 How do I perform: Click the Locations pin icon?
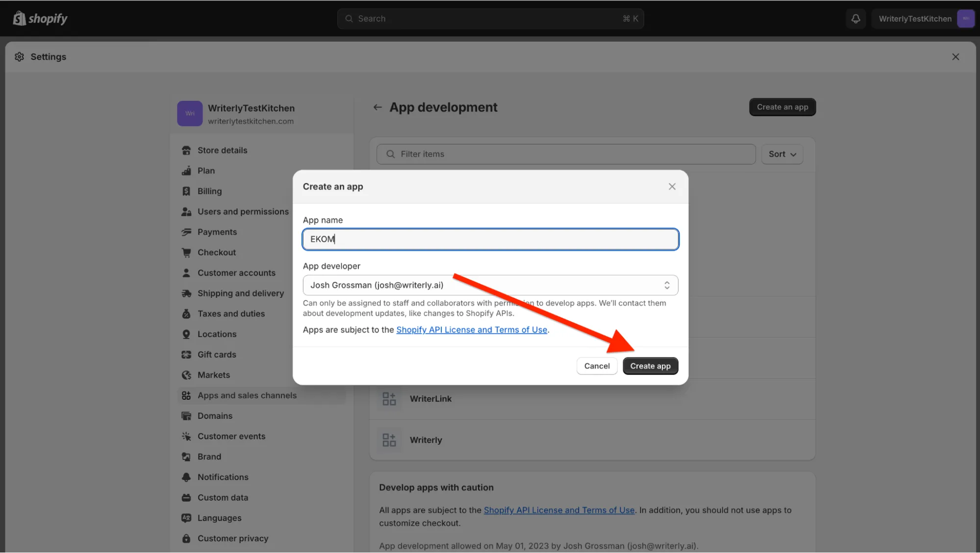point(186,334)
